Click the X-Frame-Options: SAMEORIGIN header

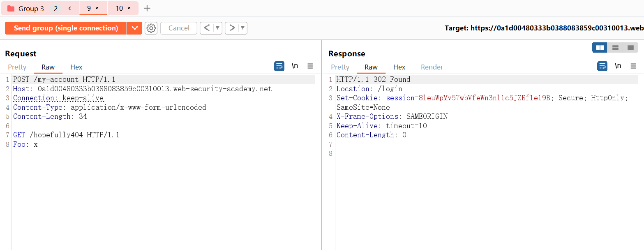pos(392,116)
